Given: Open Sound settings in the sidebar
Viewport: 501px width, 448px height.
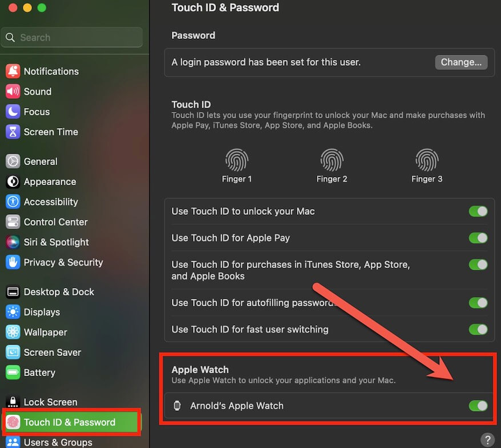Looking at the screenshot, I should [x=38, y=91].
